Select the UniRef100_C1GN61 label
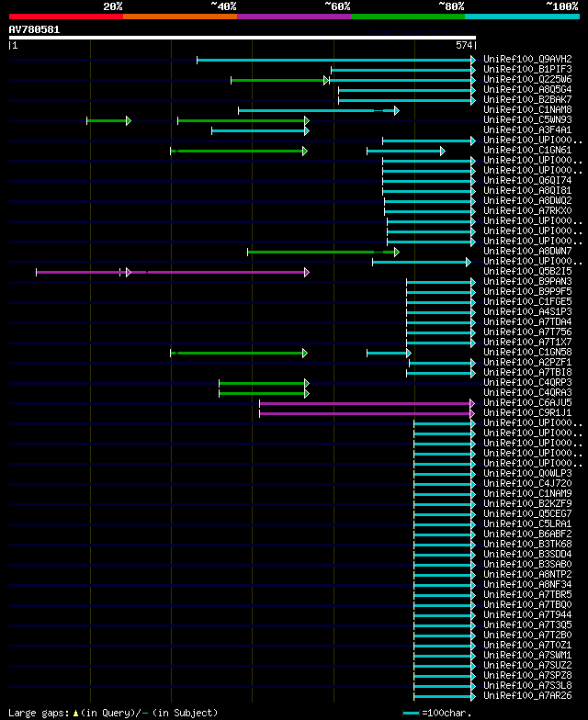 (527, 150)
